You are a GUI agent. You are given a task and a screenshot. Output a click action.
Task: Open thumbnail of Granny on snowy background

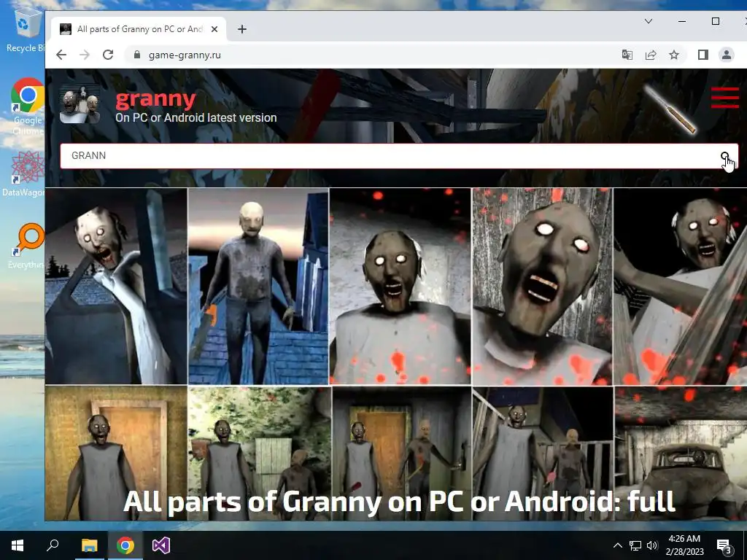point(400,286)
